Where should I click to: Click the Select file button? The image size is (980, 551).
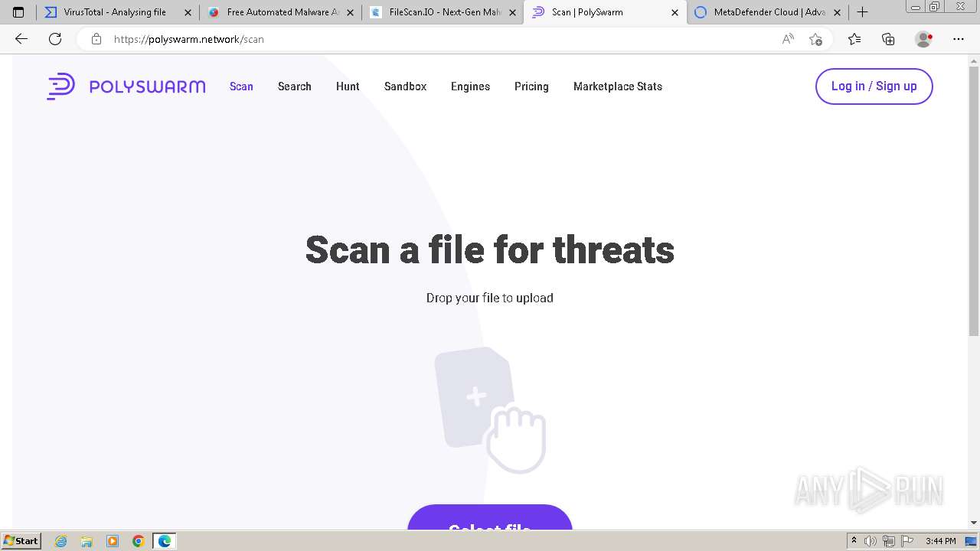click(490, 518)
